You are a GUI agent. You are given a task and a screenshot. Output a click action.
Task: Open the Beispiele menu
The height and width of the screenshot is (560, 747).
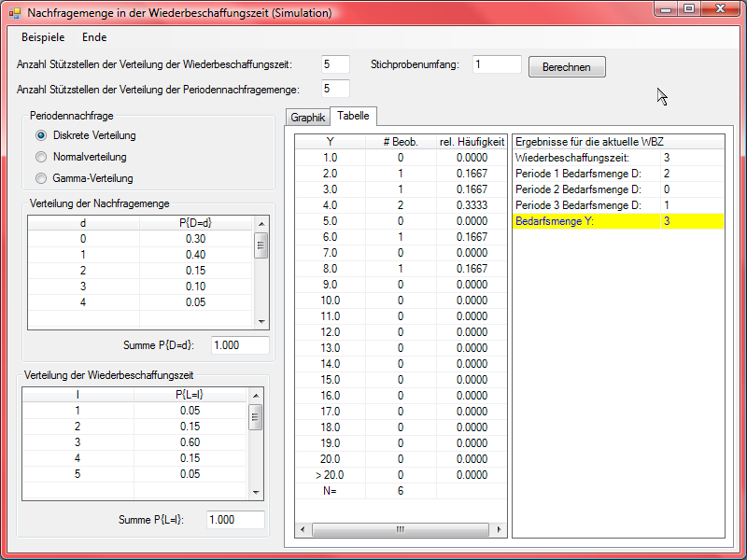[x=43, y=37]
